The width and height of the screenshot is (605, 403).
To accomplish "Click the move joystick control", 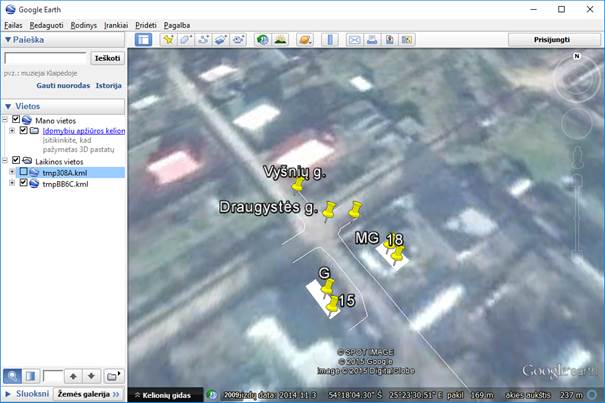I will tap(577, 124).
